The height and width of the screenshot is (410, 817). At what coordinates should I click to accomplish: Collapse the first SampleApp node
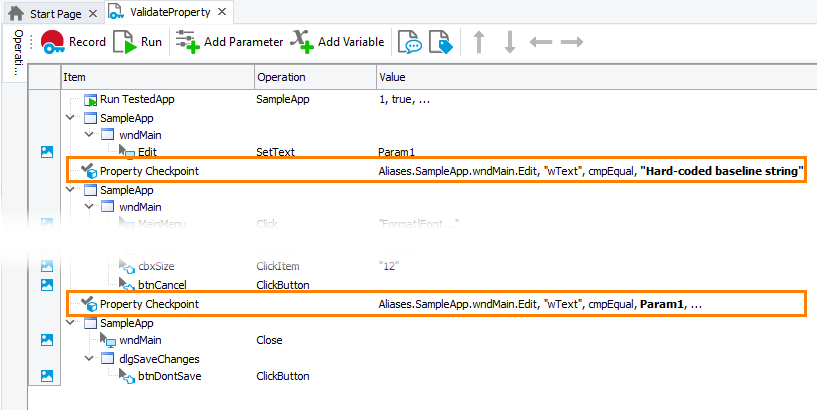[x=70, y=117]
